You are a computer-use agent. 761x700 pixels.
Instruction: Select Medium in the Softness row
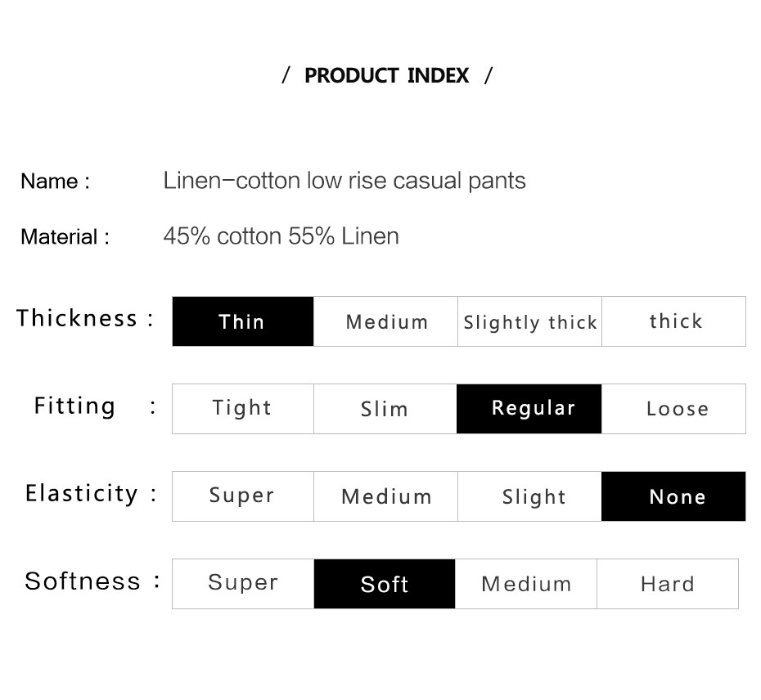pyautogui.click(x=526, y=584)
